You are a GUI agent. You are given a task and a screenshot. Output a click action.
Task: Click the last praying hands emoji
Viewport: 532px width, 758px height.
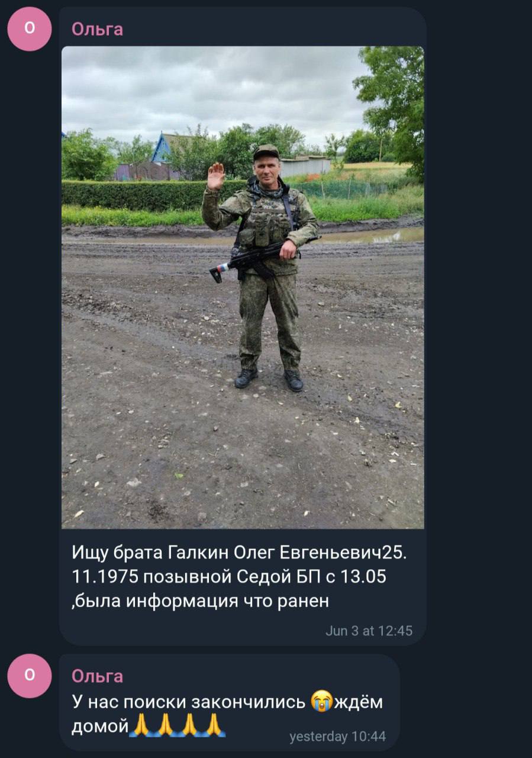tap(214, 725)
